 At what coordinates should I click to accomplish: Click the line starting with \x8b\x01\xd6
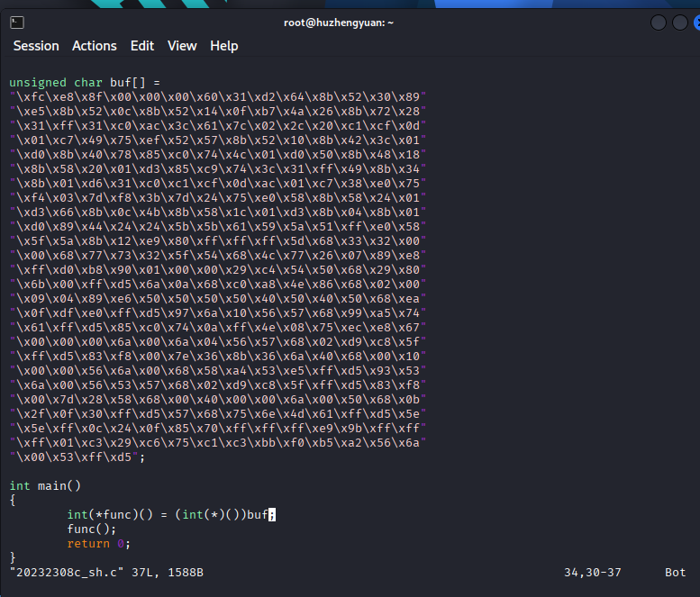(218, 184)
